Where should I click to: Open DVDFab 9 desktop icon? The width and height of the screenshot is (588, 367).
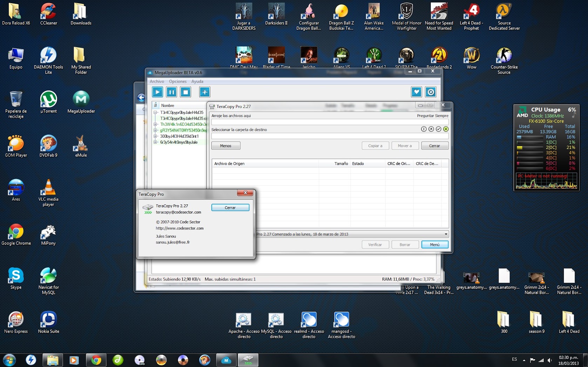(x=48, y=146)
